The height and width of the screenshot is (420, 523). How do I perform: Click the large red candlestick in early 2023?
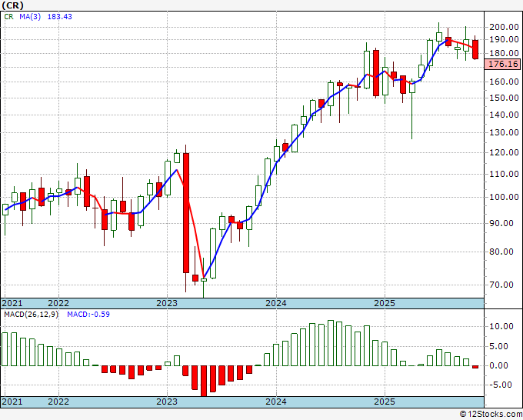[x=186, y=213]
